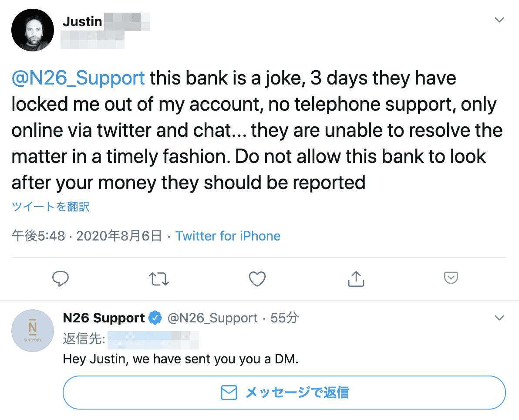Image resolution: width=519 pixels, height=420 pixels.
Task: Open the 55分 reply timestamp
Action: tap(284, 318)
